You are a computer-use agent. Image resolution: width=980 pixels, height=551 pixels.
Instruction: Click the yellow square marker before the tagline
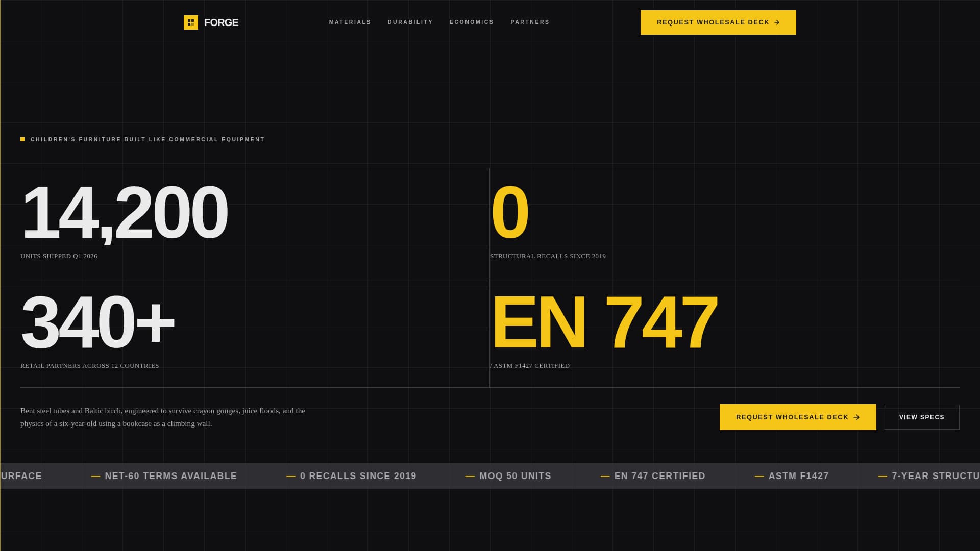(x=22, y=138)
